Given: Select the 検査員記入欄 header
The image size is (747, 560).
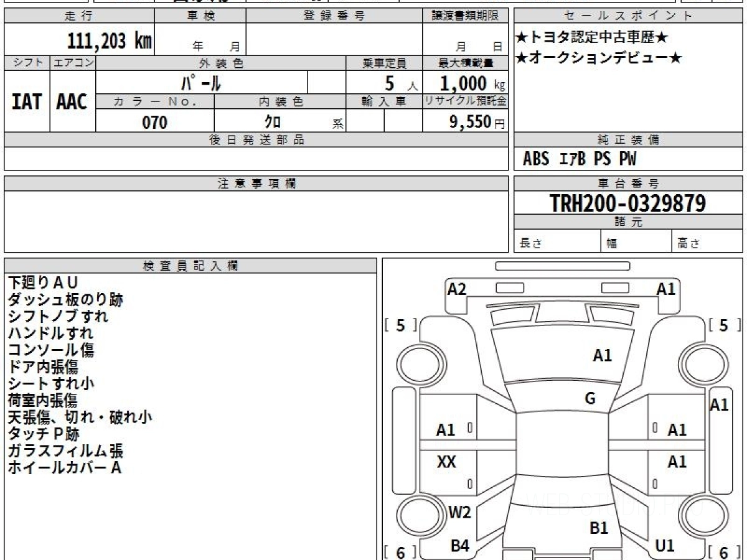Looking at the screenshot, I should (x=190, y=266).
